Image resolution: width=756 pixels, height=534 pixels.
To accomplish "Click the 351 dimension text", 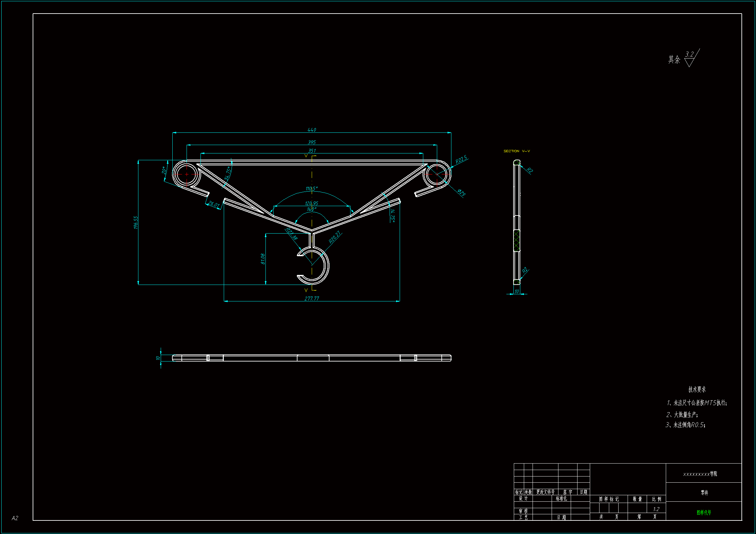I will [x=311, y=151].
